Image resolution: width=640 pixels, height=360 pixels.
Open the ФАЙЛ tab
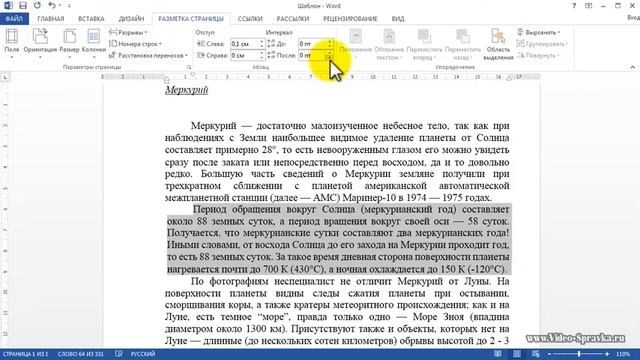[14, 19]
